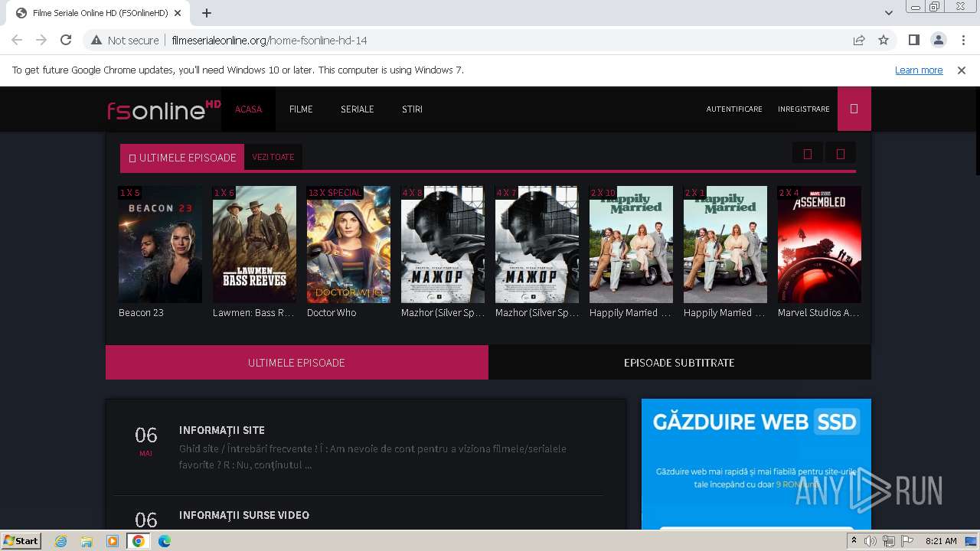Open the Marvel Studios Assembled poster
Image resolution: width=980 pixels, height=551 pixels.
[x=819, y=244]
